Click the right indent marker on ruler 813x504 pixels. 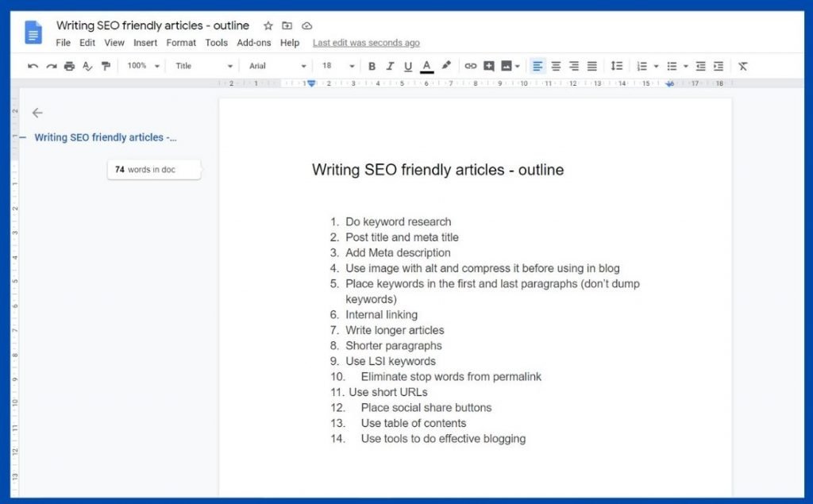coord(670,83)
